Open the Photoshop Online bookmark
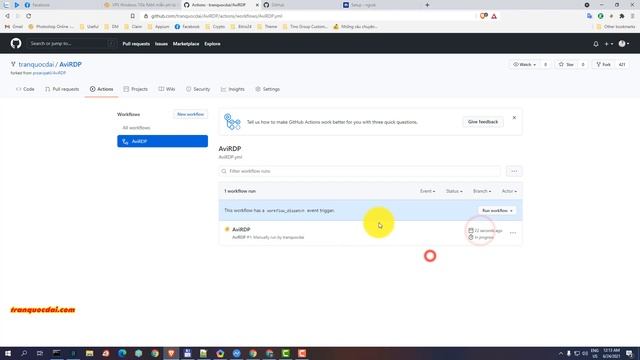Screen dimensions: 640x360 51,27
